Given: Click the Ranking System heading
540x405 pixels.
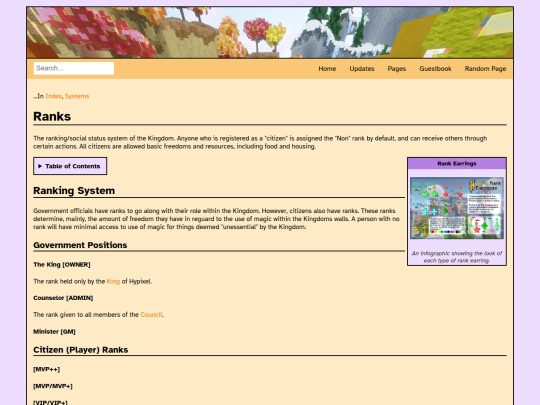Looking at the screenshot, I should [x=74, y=190].
